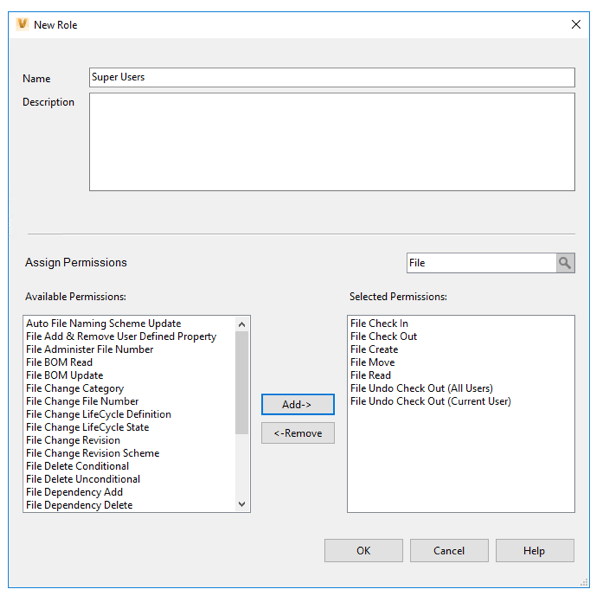The image size is (595, 595).
Task: Select File Undo Check Out (All Users)
Action: click(x=421, y=388)
